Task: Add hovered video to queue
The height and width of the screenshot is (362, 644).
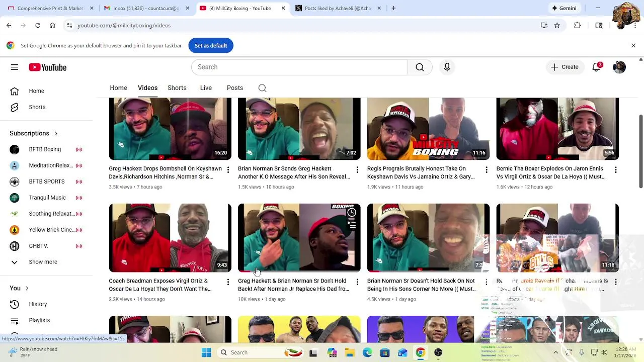Action: [352, 226]
